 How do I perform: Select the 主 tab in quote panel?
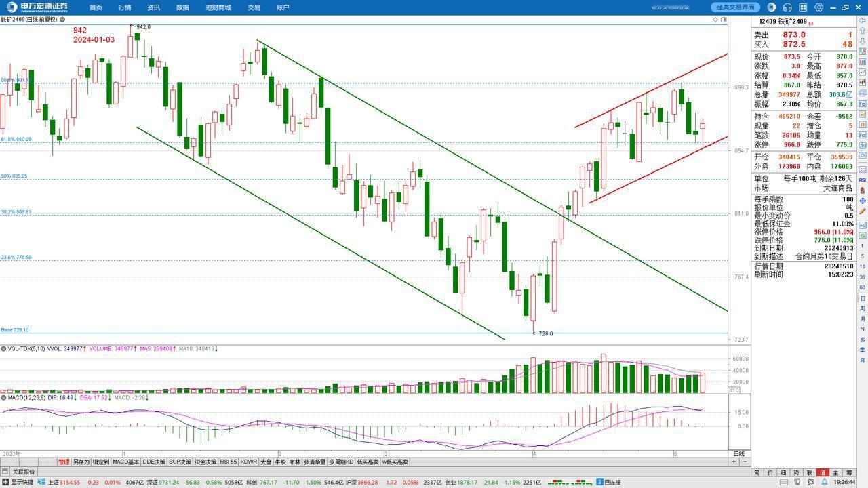835,472
